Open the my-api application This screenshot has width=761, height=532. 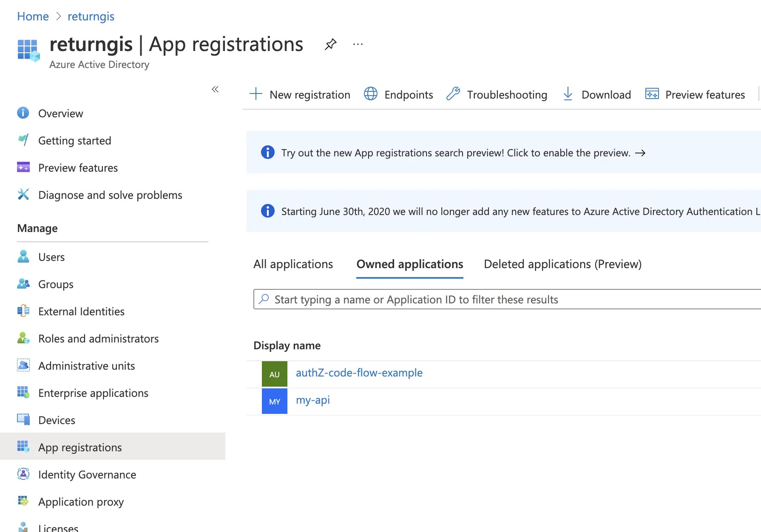(312, 400)
